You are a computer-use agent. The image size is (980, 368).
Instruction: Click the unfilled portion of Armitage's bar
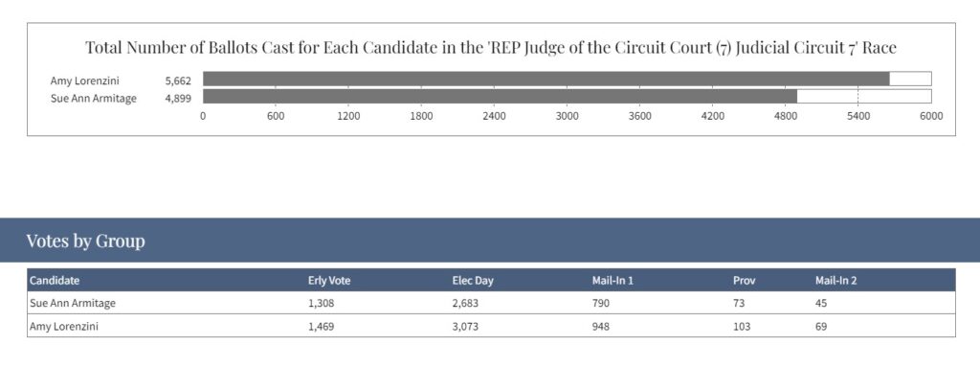point(864,97)
